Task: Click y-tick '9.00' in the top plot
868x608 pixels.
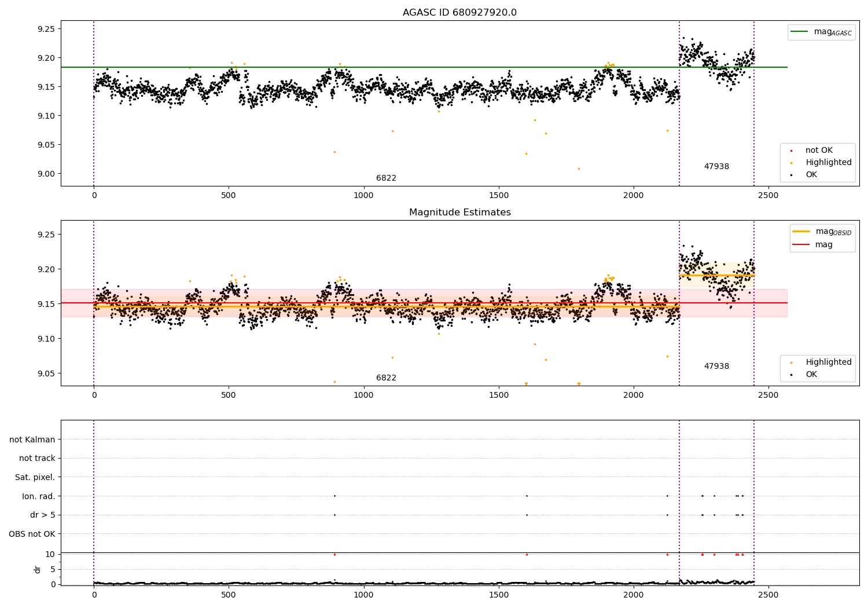Action: pyautogui.click(x=46, y=174)
